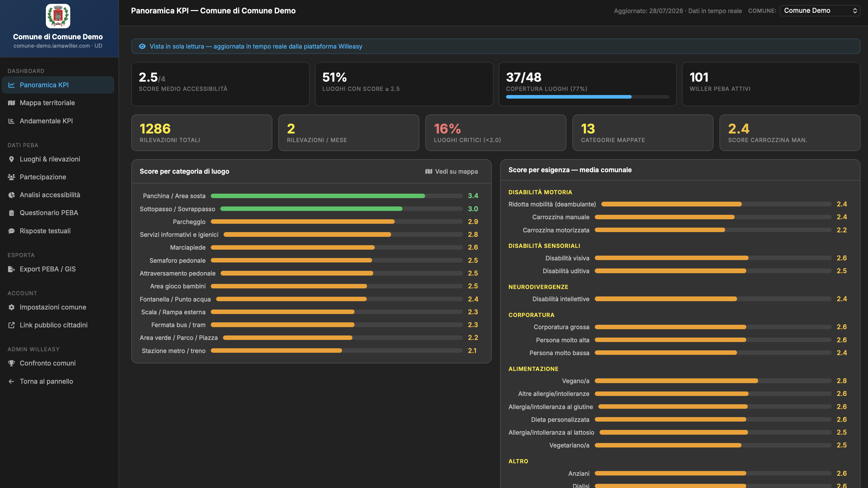The width and height of the screenshot is (868, 488).
Task: Open Analisi accessibilità page
Action: (x=58, y=195)
